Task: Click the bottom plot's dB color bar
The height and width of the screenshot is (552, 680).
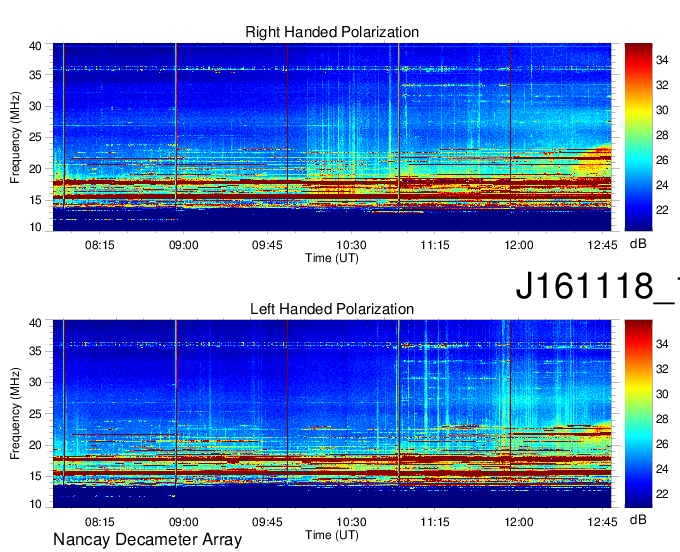Action: 638,414
